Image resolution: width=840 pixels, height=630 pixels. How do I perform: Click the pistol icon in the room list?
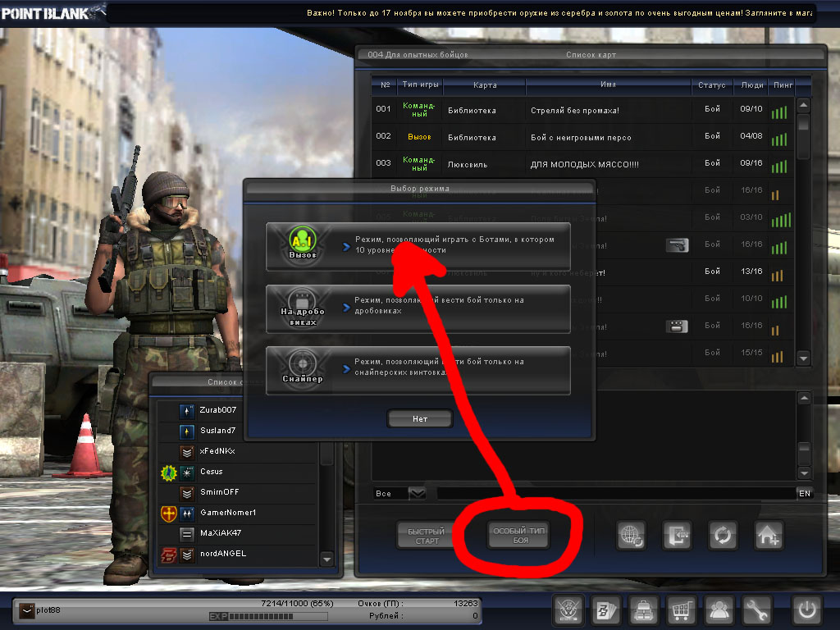[x=677, y=245]
